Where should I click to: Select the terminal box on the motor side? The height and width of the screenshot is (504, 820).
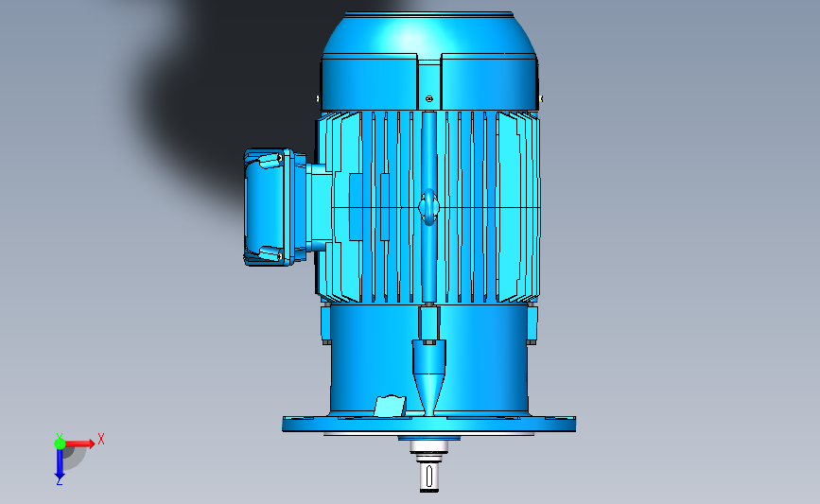pos(275,207)
